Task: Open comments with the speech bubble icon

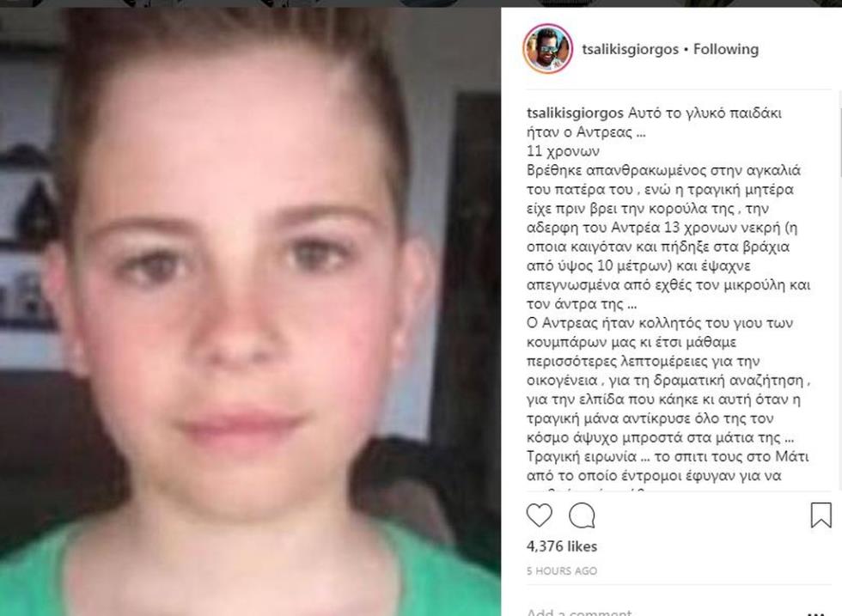Action: [582, 515]
